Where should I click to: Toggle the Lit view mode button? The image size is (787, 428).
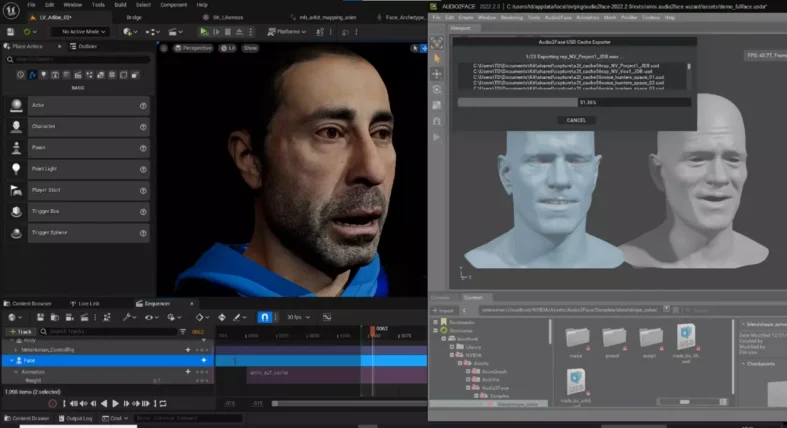tap(230, 47)
